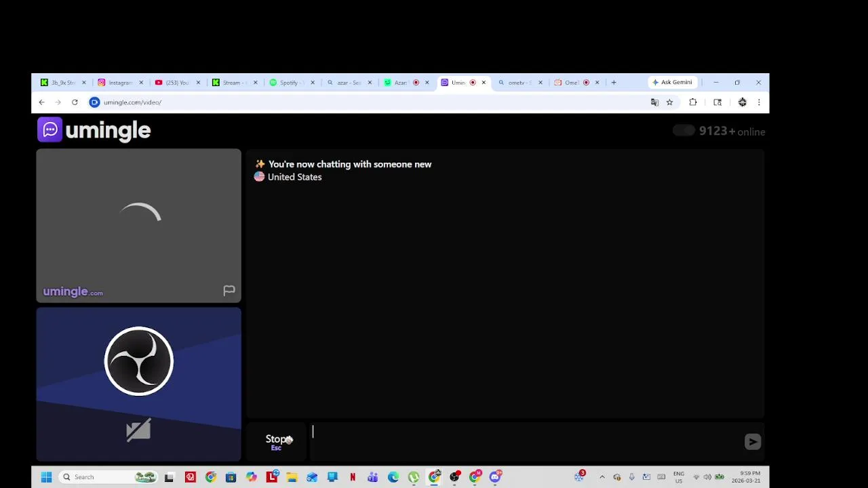Open the Windows Start menu
Screen dimensions: 868x488
pyautogui.click(x=46, y=477)
